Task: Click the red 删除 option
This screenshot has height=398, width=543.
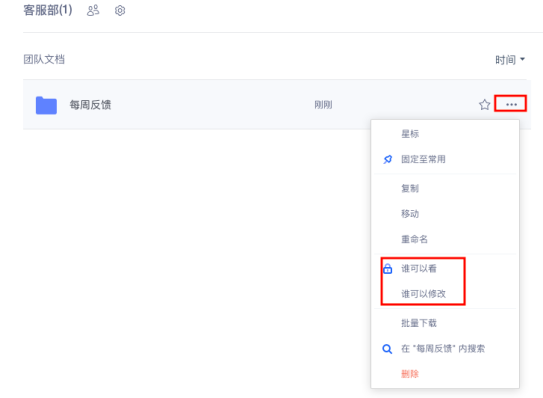Action: point(410,374)
